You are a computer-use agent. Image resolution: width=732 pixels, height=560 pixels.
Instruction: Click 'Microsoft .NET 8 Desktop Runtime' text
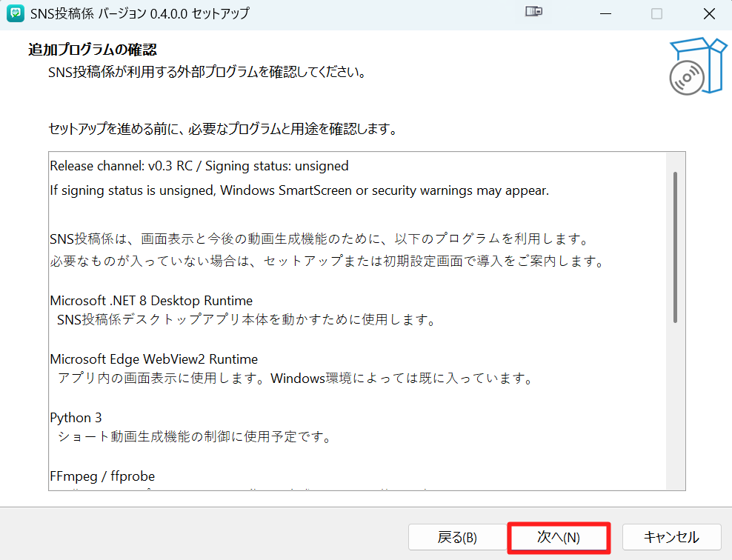pos(151,301)
